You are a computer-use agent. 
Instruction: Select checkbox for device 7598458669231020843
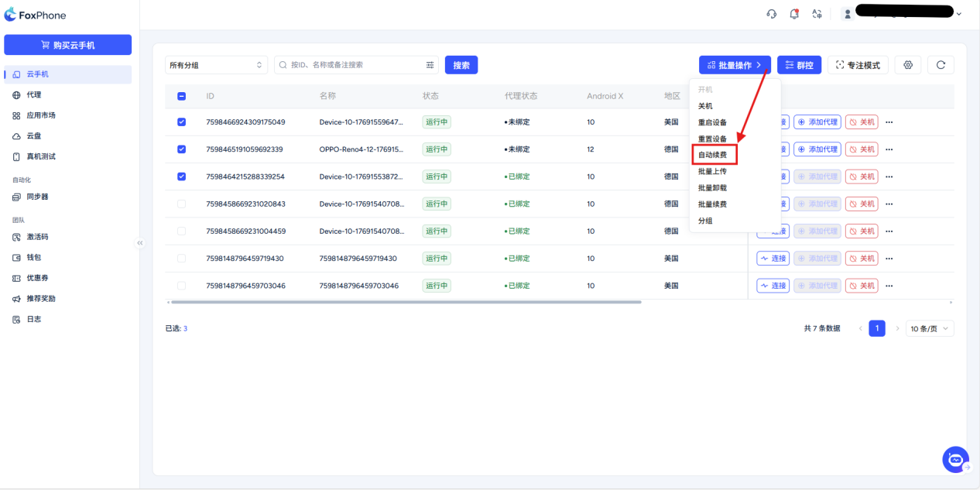[182, 204]
